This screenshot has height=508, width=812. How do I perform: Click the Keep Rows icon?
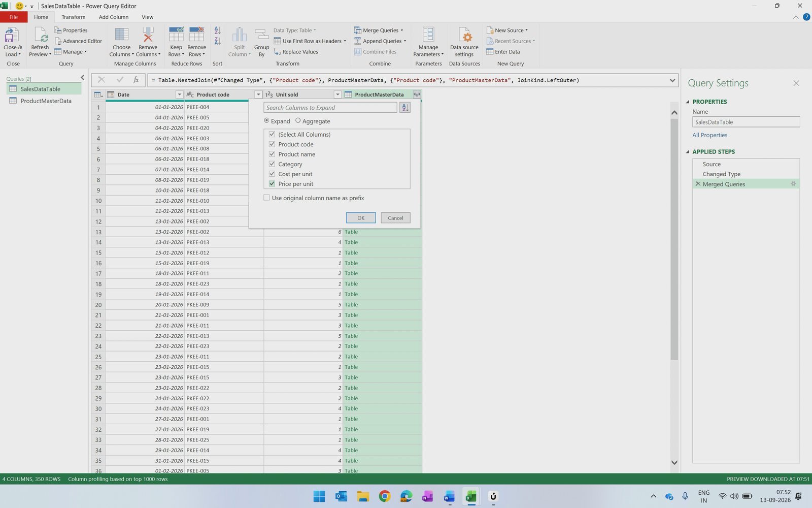tap(176, 35)
